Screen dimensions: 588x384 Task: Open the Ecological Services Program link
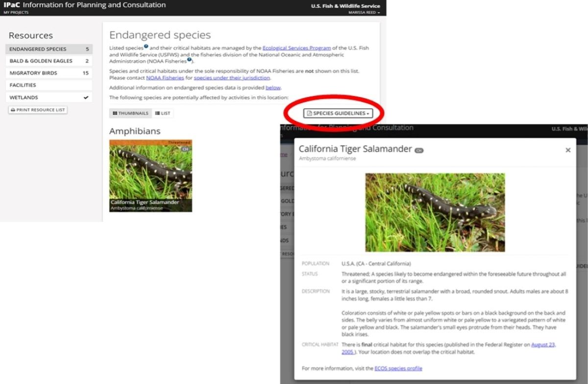coord(296,48)
